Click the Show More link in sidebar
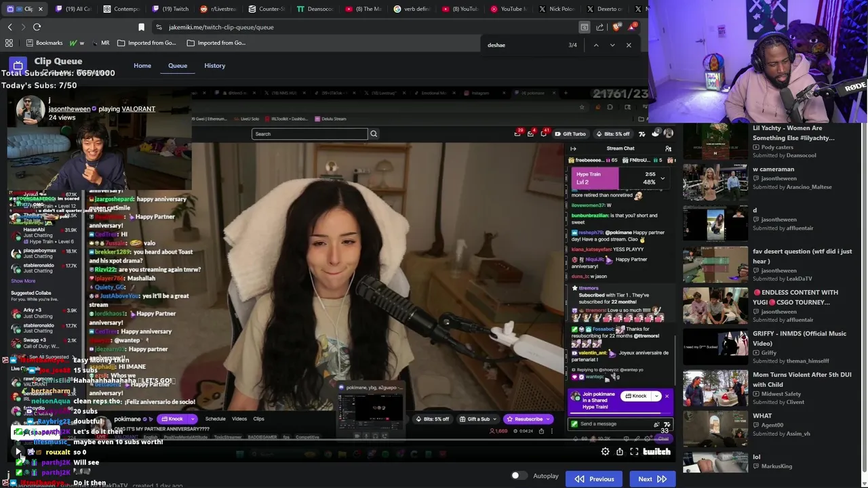 tap(23, 281)
